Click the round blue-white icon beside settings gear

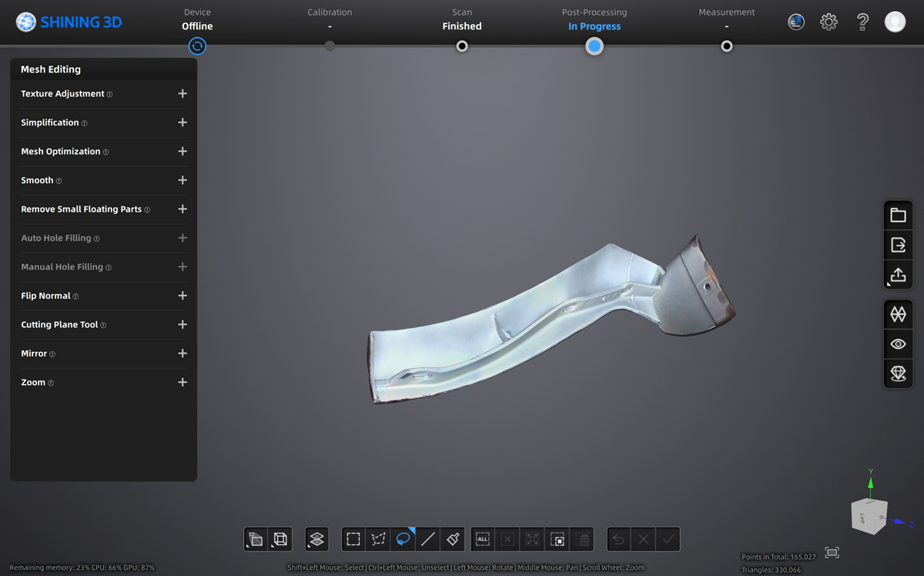tap(796, 22)
